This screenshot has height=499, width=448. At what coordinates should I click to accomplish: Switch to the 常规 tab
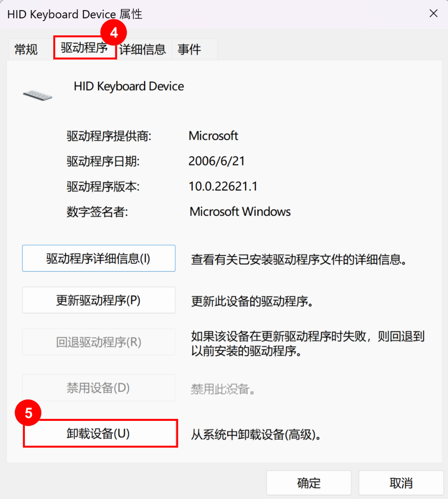[26, 50]
